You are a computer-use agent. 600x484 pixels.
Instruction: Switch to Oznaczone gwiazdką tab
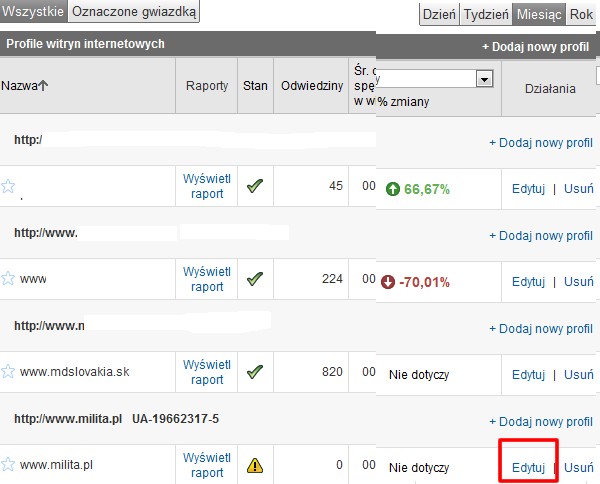pyautogui.click(x=134, y=11)
